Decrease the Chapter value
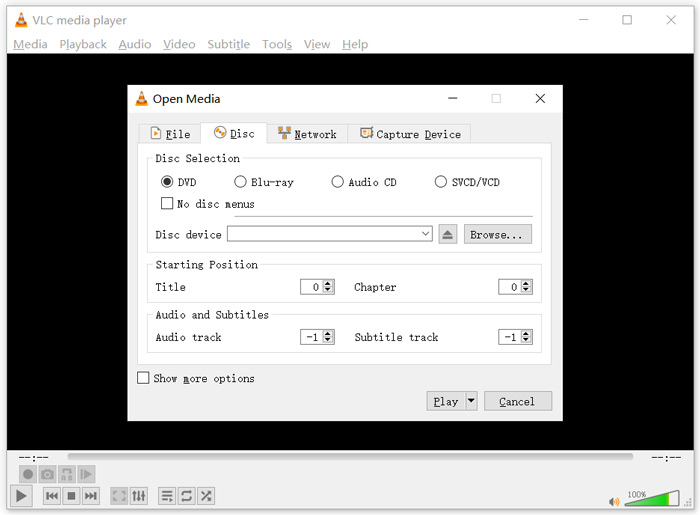 (526, 290)
